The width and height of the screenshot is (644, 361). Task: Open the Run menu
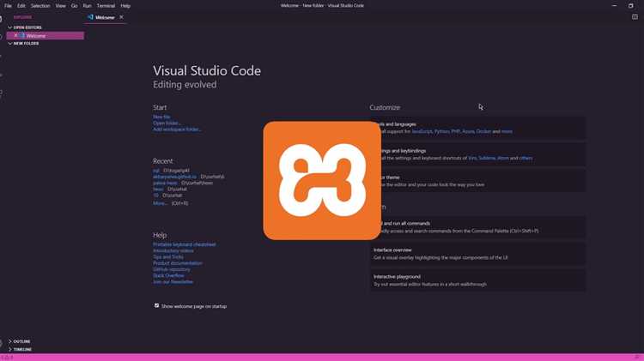click(87, 6)
